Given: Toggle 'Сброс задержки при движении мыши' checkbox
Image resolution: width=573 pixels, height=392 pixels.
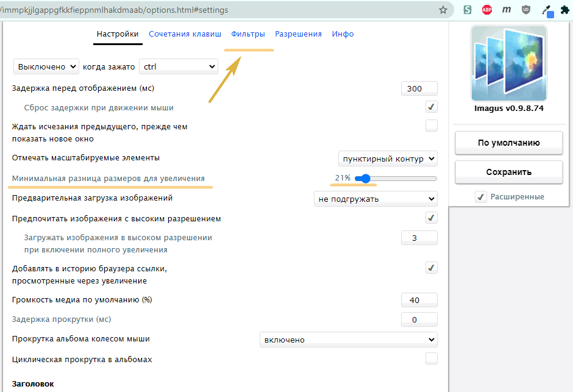Looking at the screenshot, I should tap(431, 107).
